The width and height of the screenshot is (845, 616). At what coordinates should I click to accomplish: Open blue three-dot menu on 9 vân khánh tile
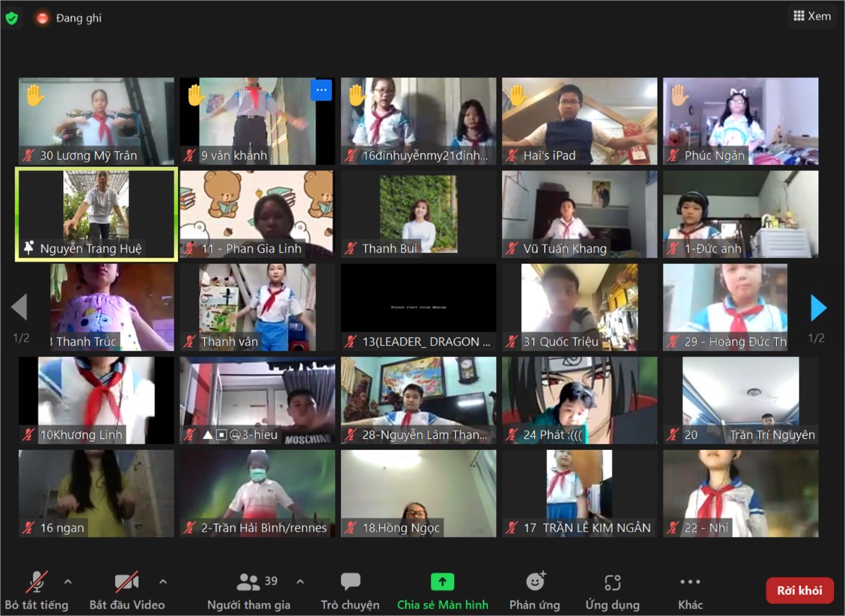pyautogui.click(x=321, y=90)
